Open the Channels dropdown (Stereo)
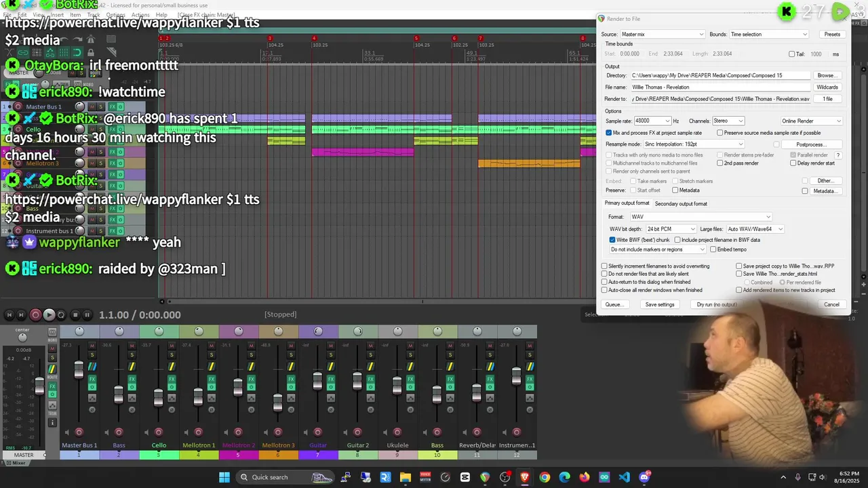The width and height of the screenshot is (868, 488). pos(728,121)
